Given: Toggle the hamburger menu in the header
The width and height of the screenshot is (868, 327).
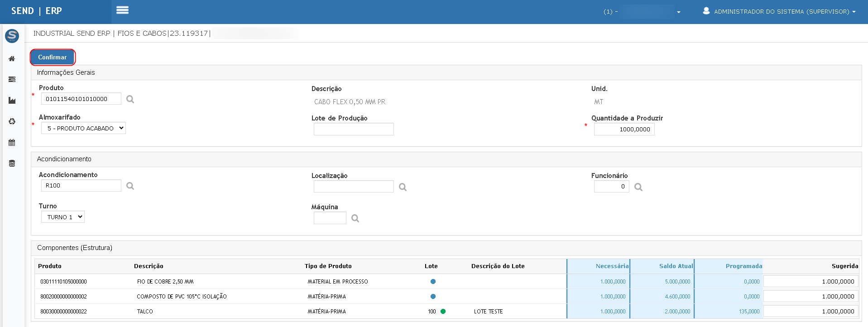Looking at the screenshot, I should pyautogui.click(x=122, y=10).
